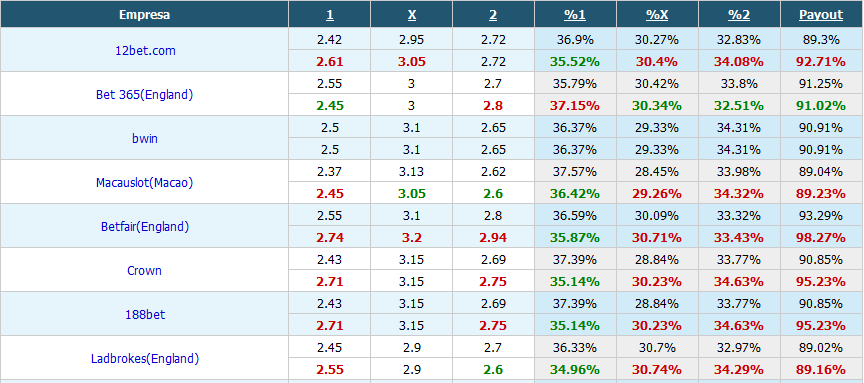
Task: Select Betfair's red 98.27% payout cell
Action: coord(821,238)
